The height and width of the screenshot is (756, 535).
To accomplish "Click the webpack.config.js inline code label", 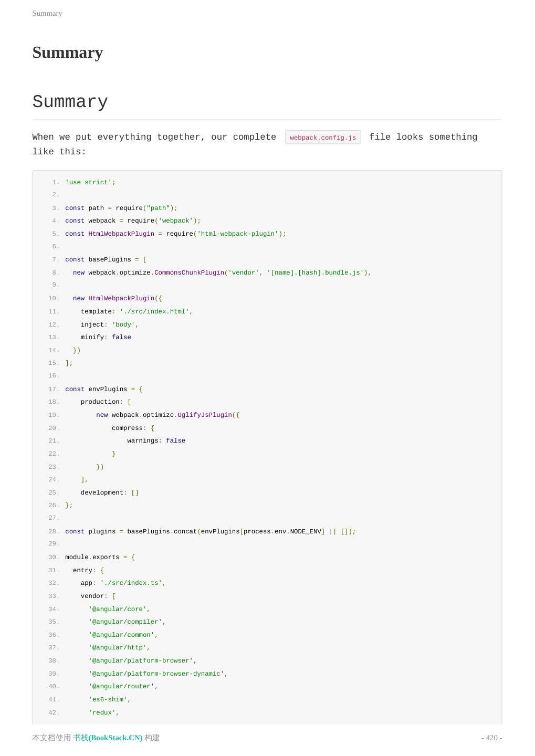I will [323, 138].
